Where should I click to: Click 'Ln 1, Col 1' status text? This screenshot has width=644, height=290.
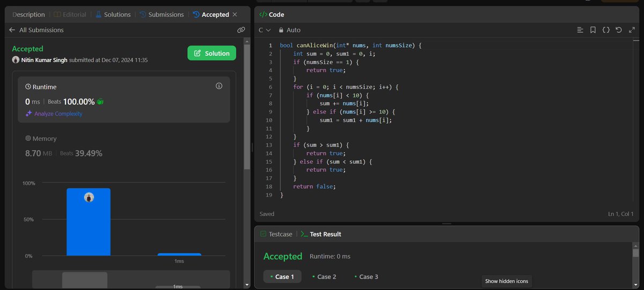pyautogui.click(x=620, y=214)
